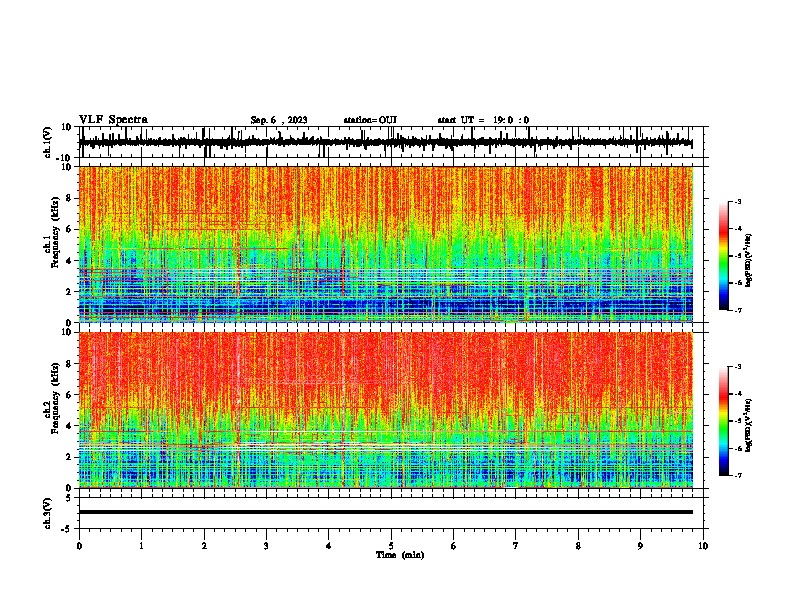Click the "-7" label on ch.1 color bar
The width and height of the screenshot is (792, 612).
tap(738, 310)
